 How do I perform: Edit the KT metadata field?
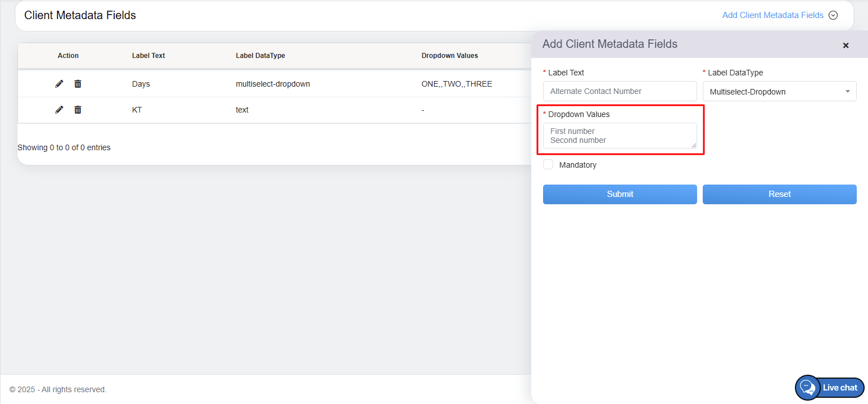pyautogui.click(x=59, y=110)
